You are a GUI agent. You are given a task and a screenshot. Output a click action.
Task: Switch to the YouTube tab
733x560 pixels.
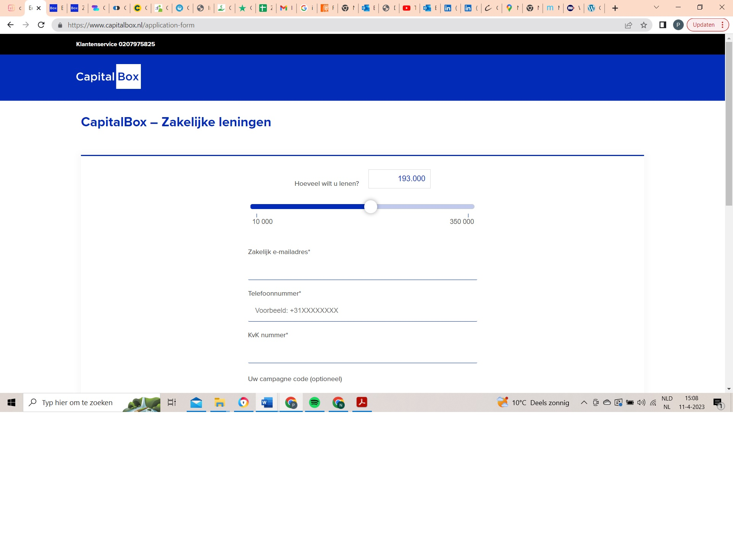[409, 8]
